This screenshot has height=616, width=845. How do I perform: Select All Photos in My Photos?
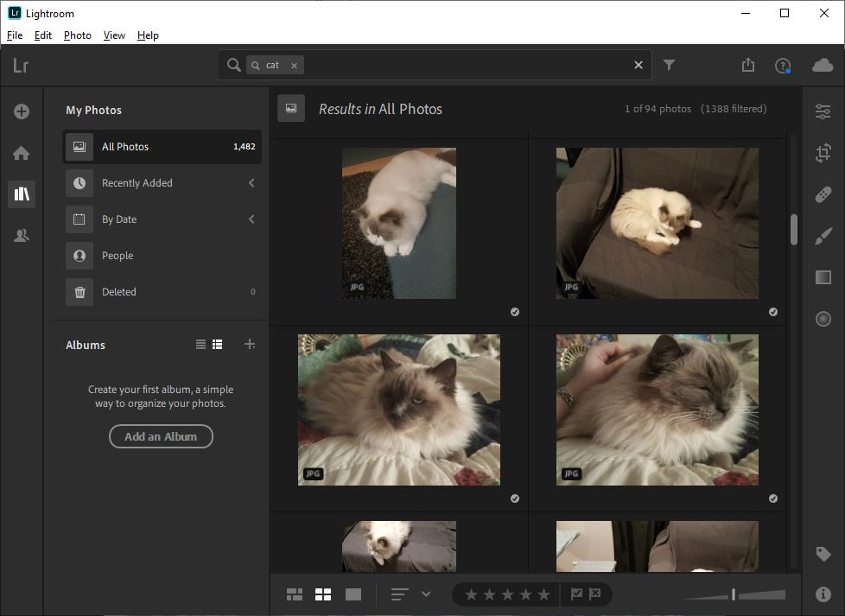162,147
